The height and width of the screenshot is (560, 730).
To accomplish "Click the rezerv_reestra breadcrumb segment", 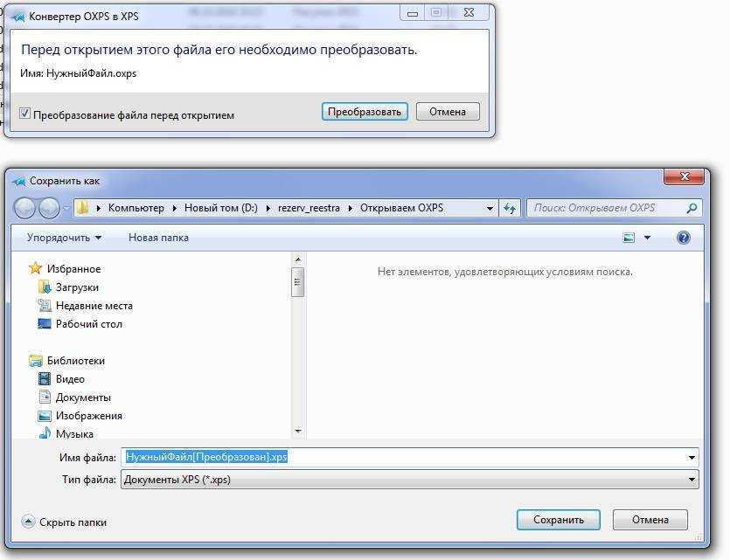I will pos(309,208).
